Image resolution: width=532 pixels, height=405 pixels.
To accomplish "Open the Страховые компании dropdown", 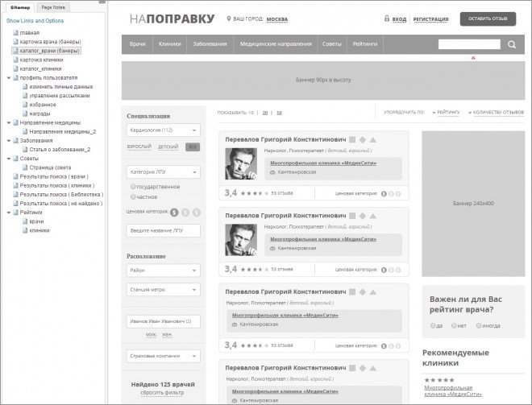I will tap(163, 356).
